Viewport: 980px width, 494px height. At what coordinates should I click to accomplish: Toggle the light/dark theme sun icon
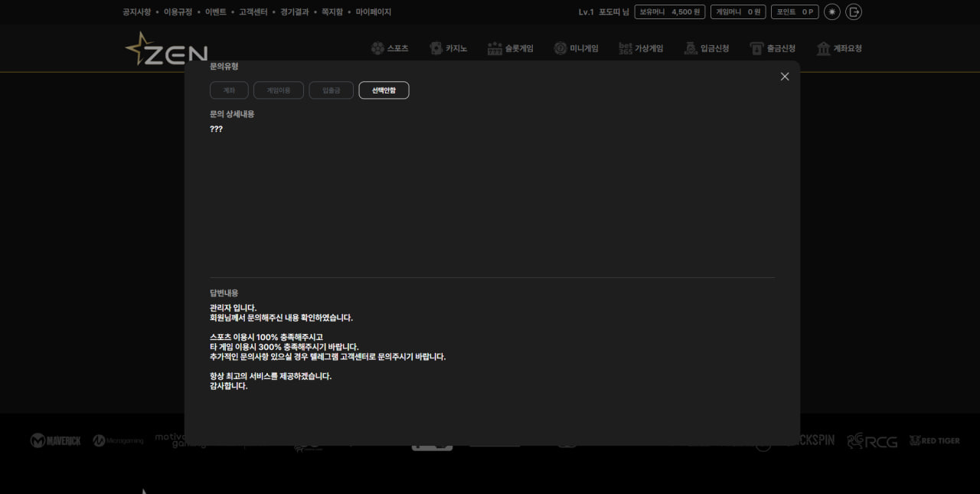[x=831, y=12]
